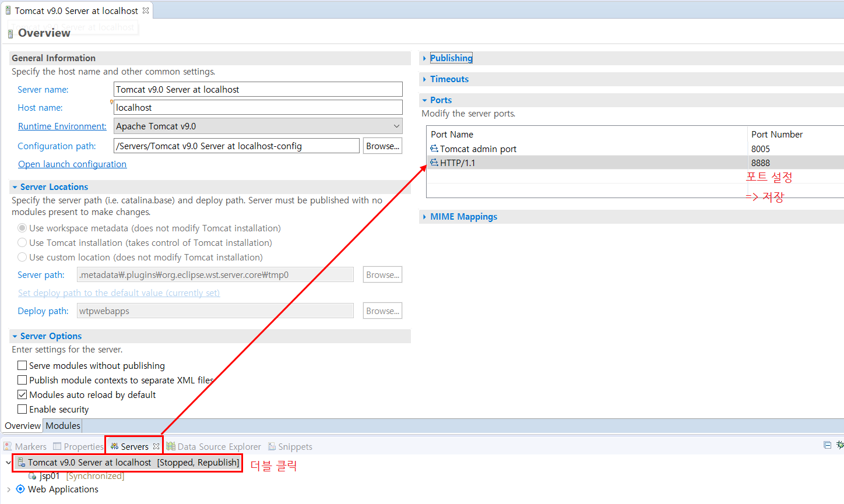Collapse the Server Options section
Viewport: 844px width, 504px height.
coord(15,336)
